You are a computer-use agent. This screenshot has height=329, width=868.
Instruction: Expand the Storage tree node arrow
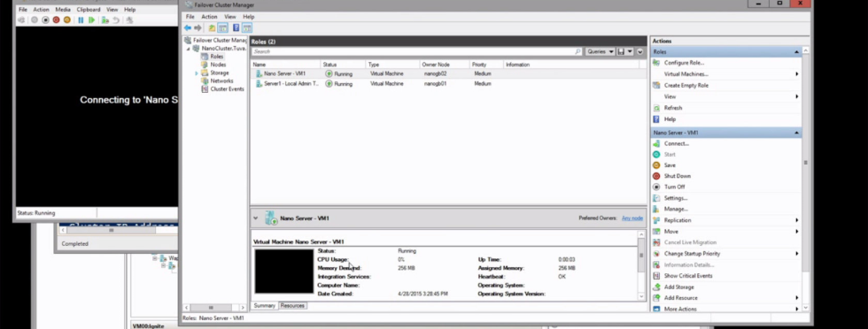196,73
